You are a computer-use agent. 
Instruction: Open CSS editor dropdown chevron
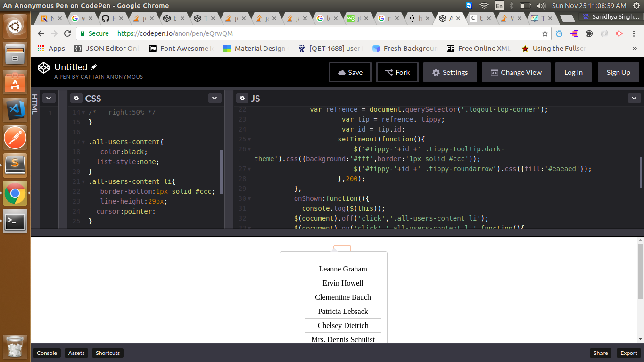(x=215, y=98)
